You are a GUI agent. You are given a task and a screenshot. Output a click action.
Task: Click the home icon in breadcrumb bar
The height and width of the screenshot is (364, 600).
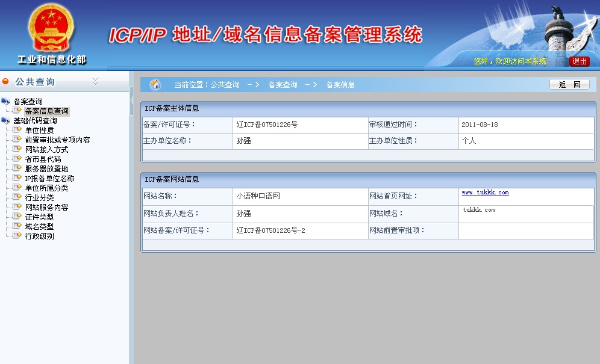pos(155,85)
